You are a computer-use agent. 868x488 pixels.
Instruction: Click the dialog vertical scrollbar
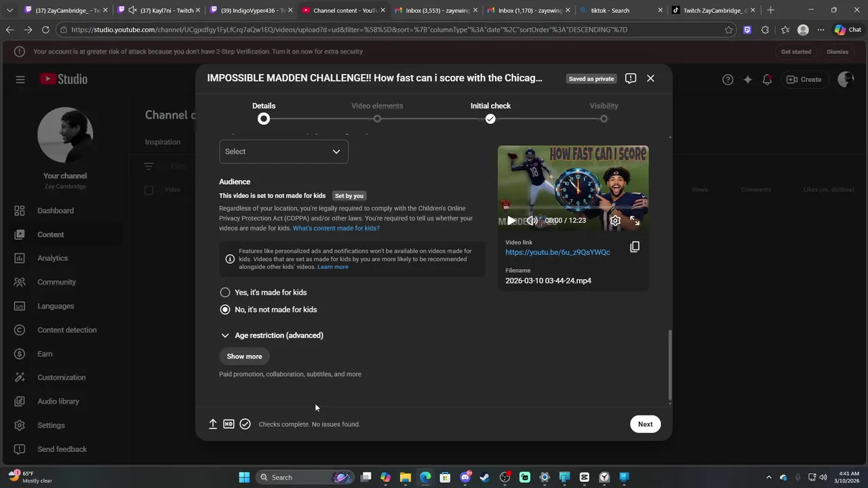(670, 366)
